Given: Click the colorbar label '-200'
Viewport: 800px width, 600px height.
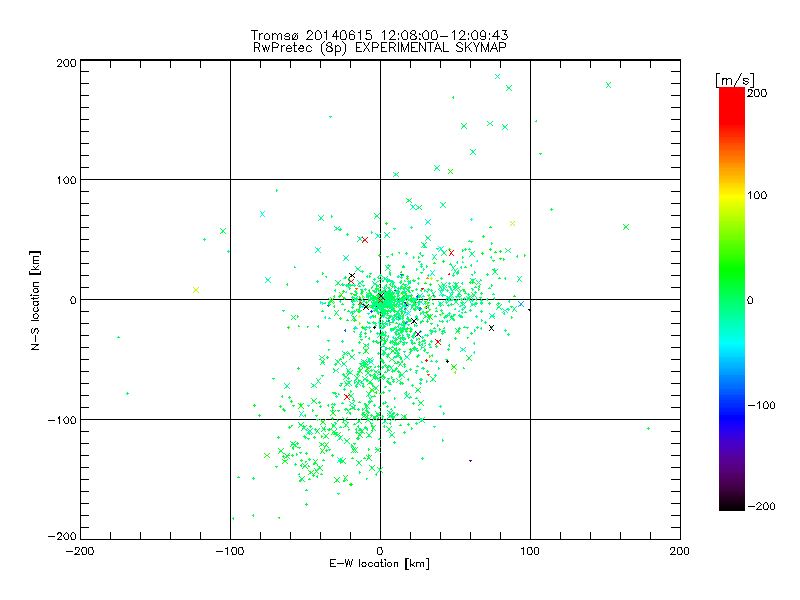Looking at the screenshot, I should click(x=761, y=506).
